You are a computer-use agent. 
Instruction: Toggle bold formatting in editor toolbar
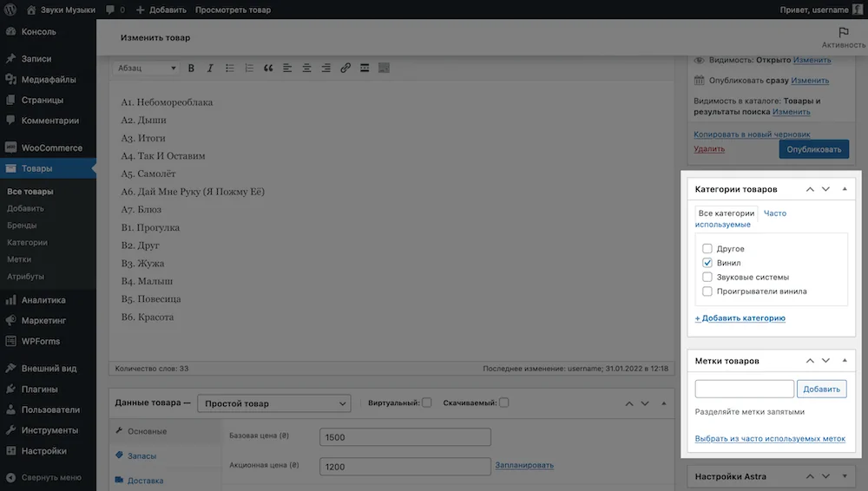[x=191, y=68]
